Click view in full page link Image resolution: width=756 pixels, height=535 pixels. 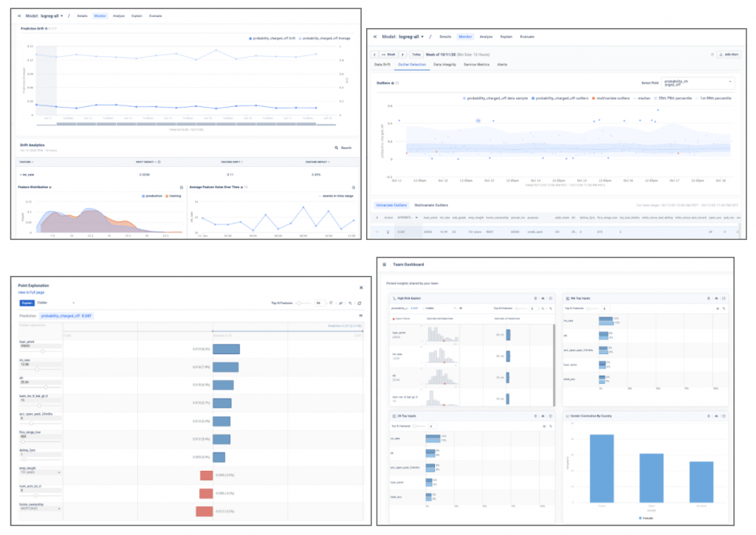31,292
